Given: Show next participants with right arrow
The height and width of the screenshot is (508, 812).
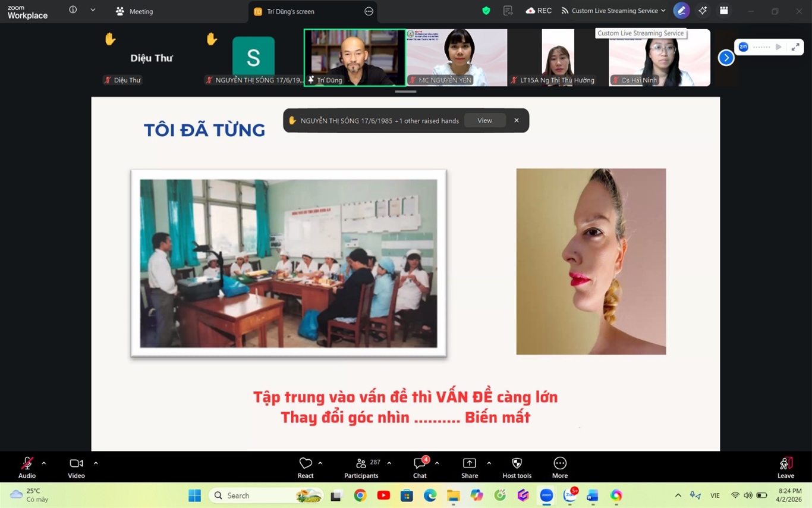Looking at the screenshot, I should [x=726, y=58].
